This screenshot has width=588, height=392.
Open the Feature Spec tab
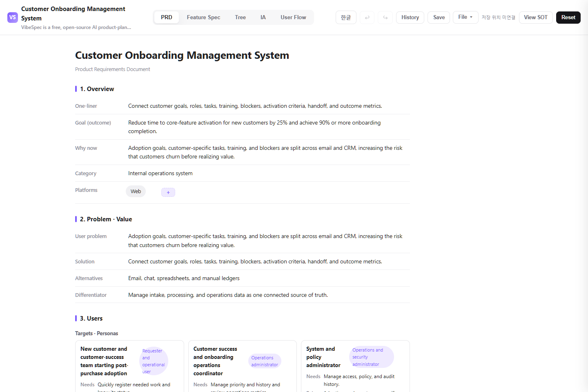pos(203,18)
